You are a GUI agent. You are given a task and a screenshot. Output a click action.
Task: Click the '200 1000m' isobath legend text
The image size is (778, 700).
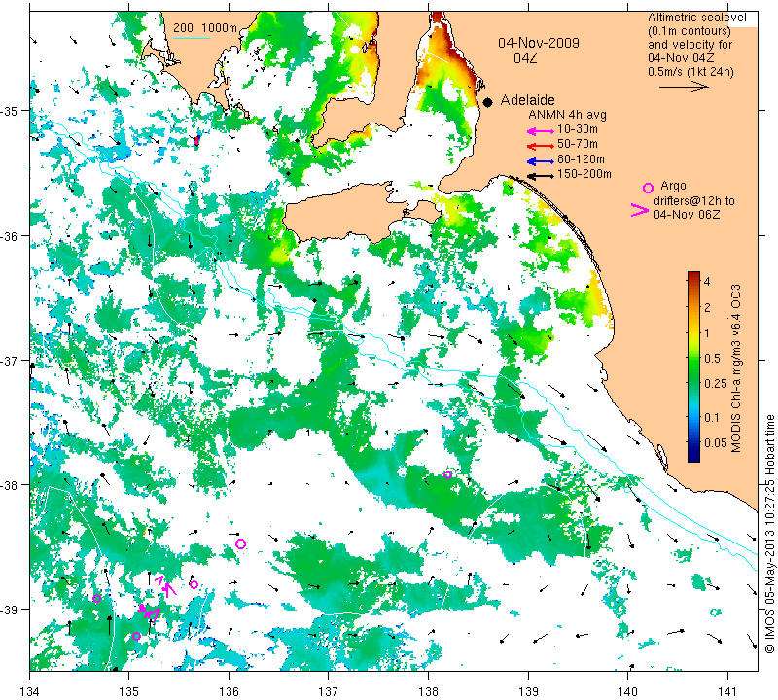pyautogui.click(x=205, y=28)
